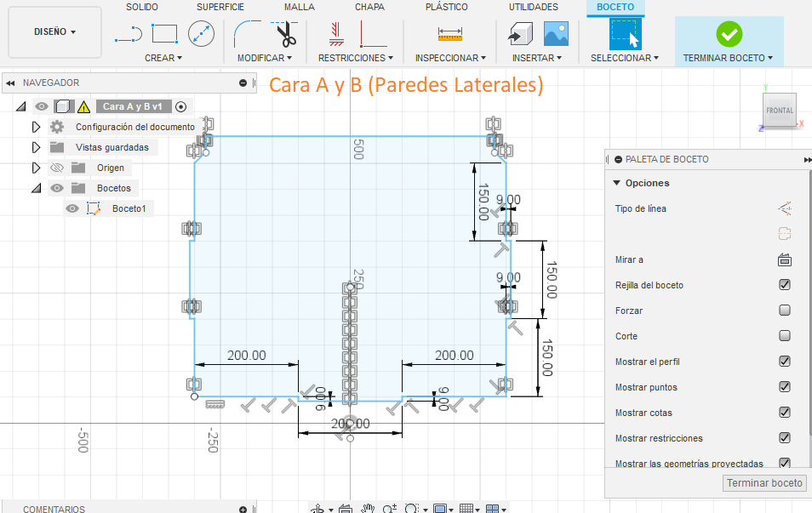Toggle Mostrar cotas checkbox

(x=785, y=412)
